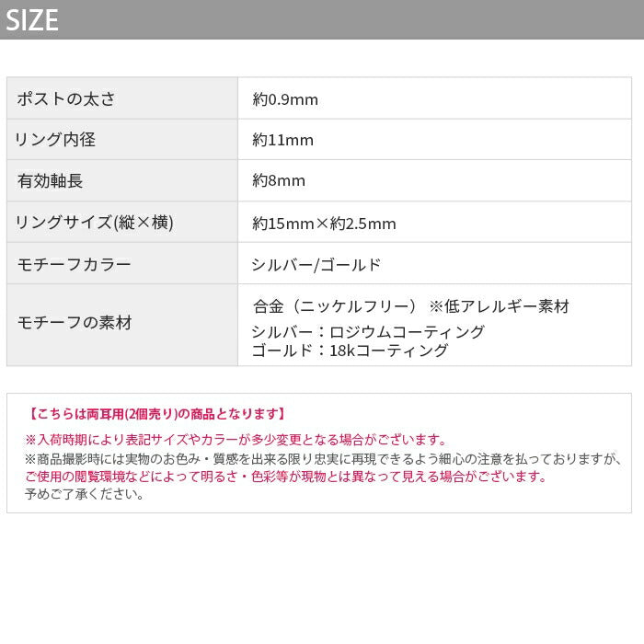Image resolution: width=644 pixels, height=644 pixels.
Task: Select the 有効軸長 row label
Action: click(x=51, y=181)
